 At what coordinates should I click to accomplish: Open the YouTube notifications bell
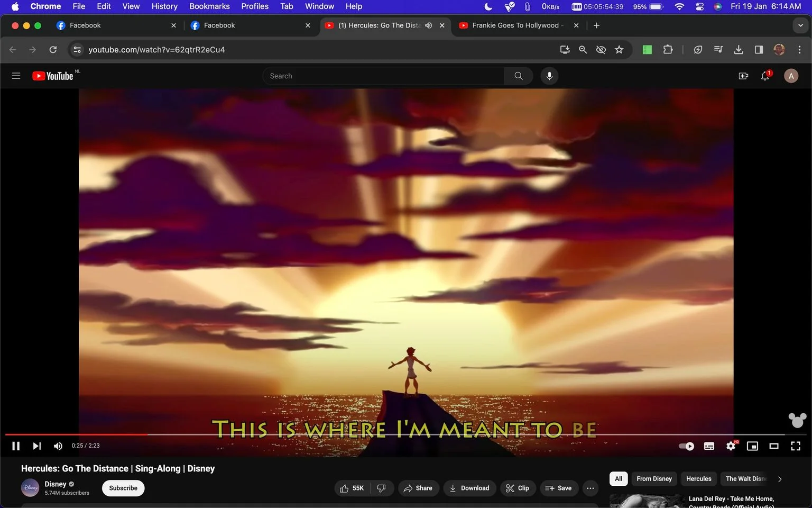(765, 76)
